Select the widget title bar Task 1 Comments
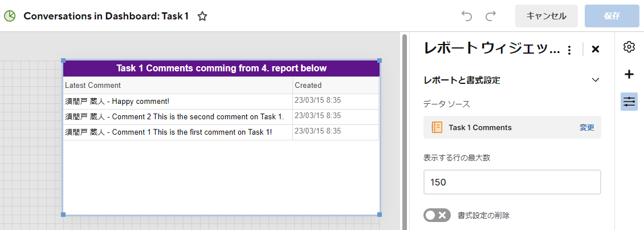 tap(221, 68)
